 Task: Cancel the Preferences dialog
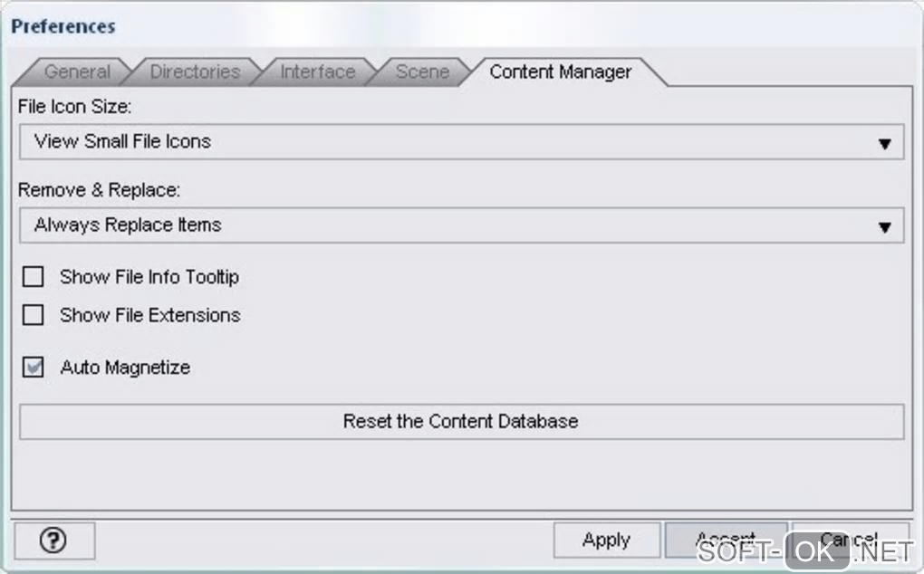[x=850, y=541]
